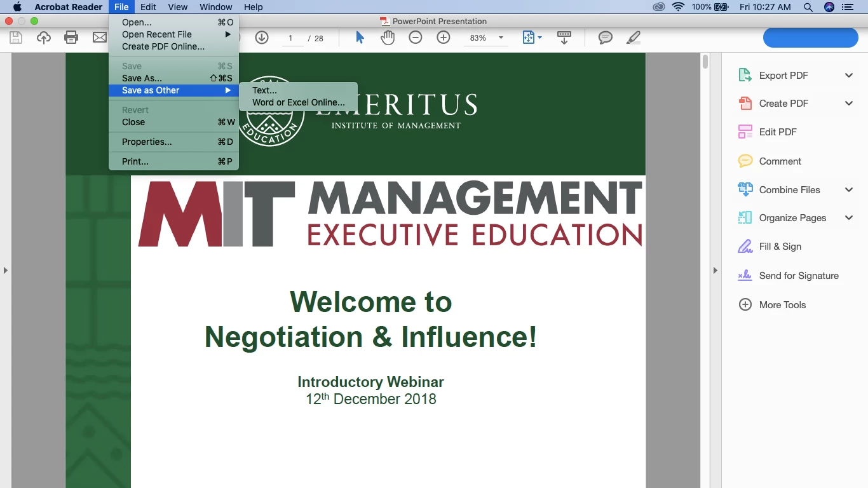Click the Wi-Fi status icon
The width and height of the screenshot is (868, 488).
click(x=678, y=7)
